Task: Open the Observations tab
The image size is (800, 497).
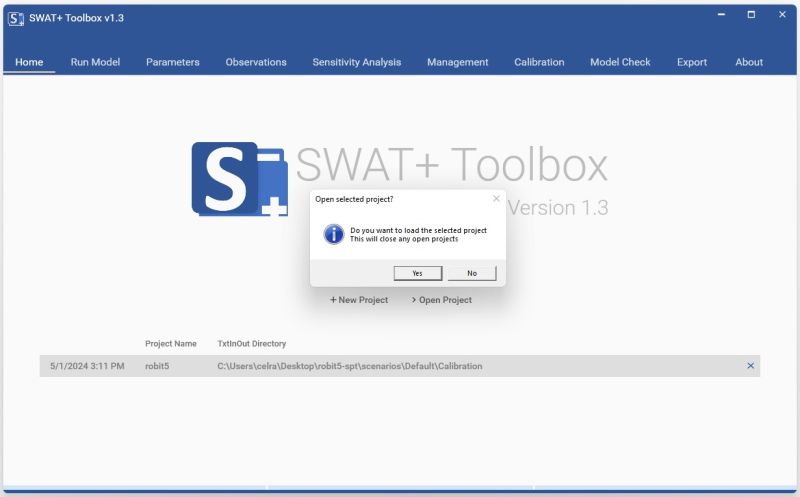Action: click(256, 62)
